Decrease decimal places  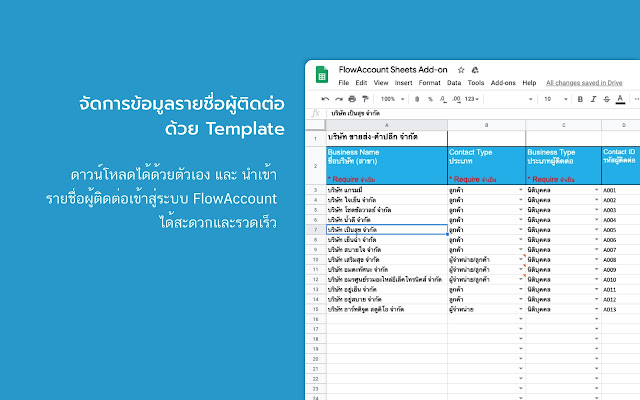(443, 99)
